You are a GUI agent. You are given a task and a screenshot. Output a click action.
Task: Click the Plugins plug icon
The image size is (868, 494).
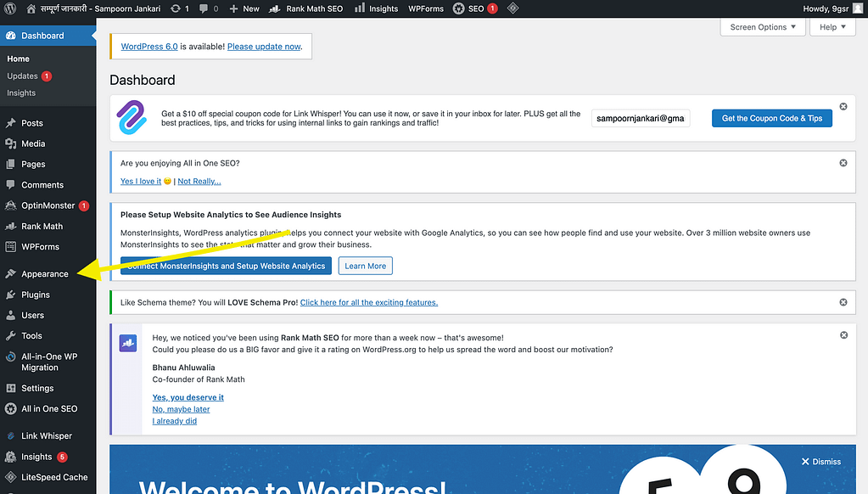(x=10, y=295)
